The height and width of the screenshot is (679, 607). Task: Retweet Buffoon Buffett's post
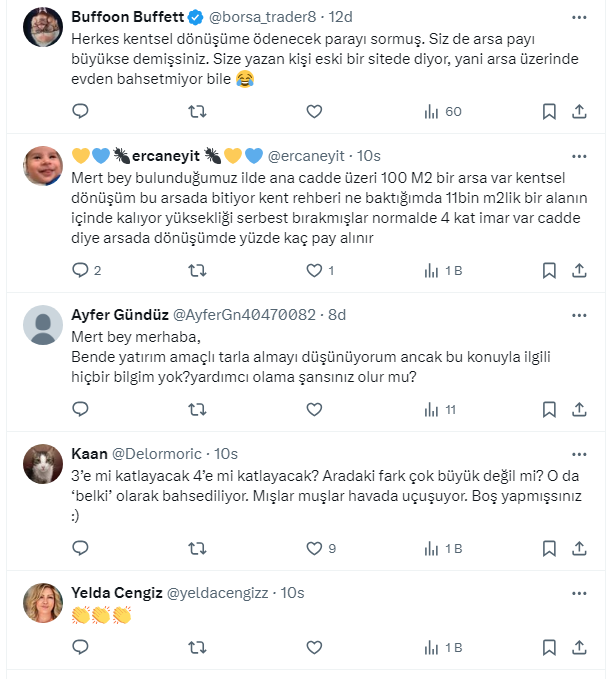pyautogui.click(x=198, y=111)
